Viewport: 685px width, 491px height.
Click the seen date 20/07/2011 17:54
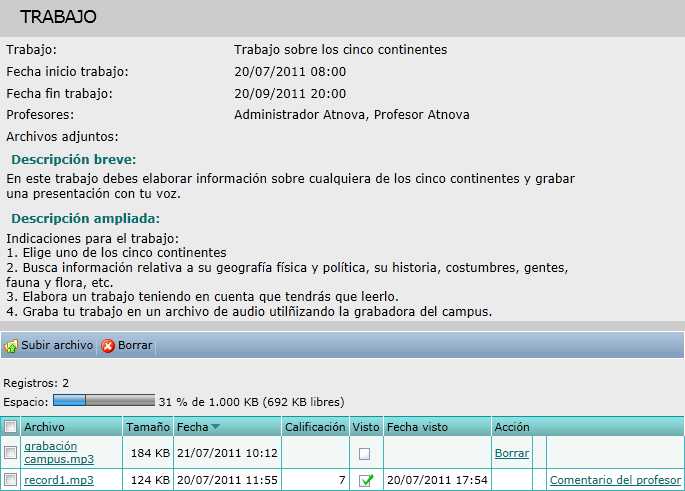(437, 480)
